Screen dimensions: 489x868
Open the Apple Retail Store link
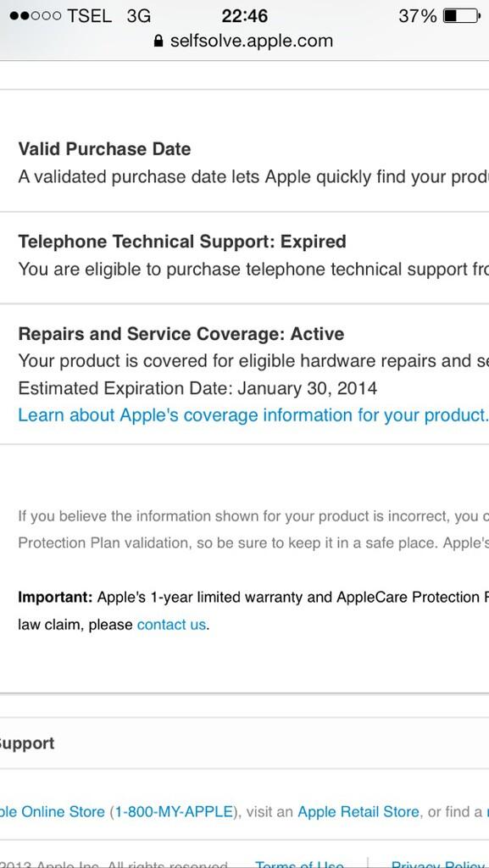pyautogui.click(x=358, y=812)
